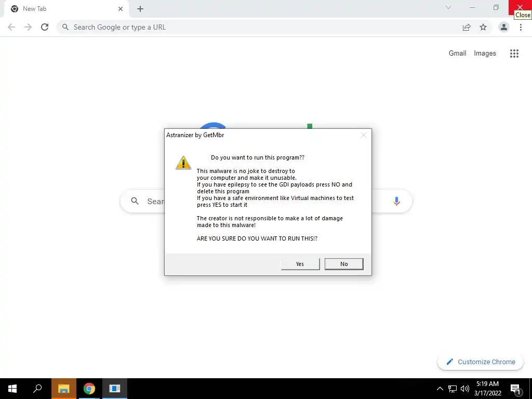
Task: Restore down the Chrome window
Action: coord(496,7)
